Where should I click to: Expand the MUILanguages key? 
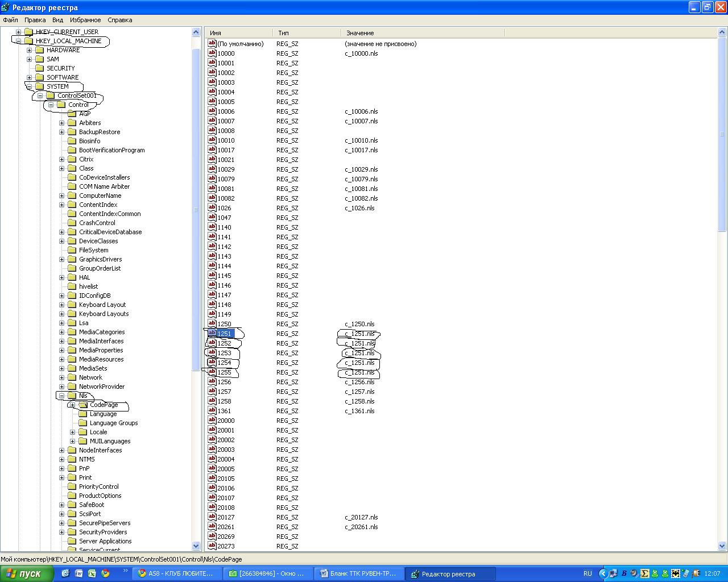click(72, 441)
